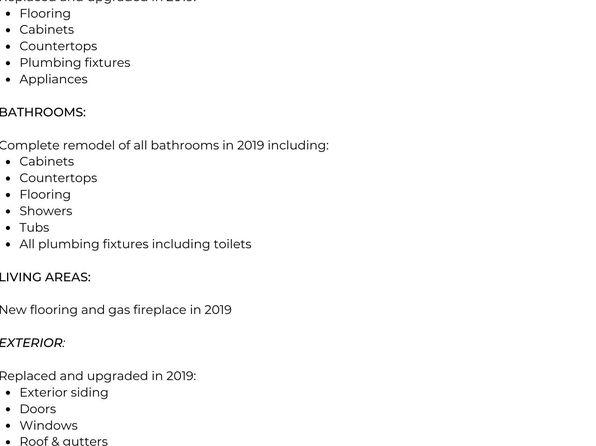Click the Doors list item

pos(38,409)
